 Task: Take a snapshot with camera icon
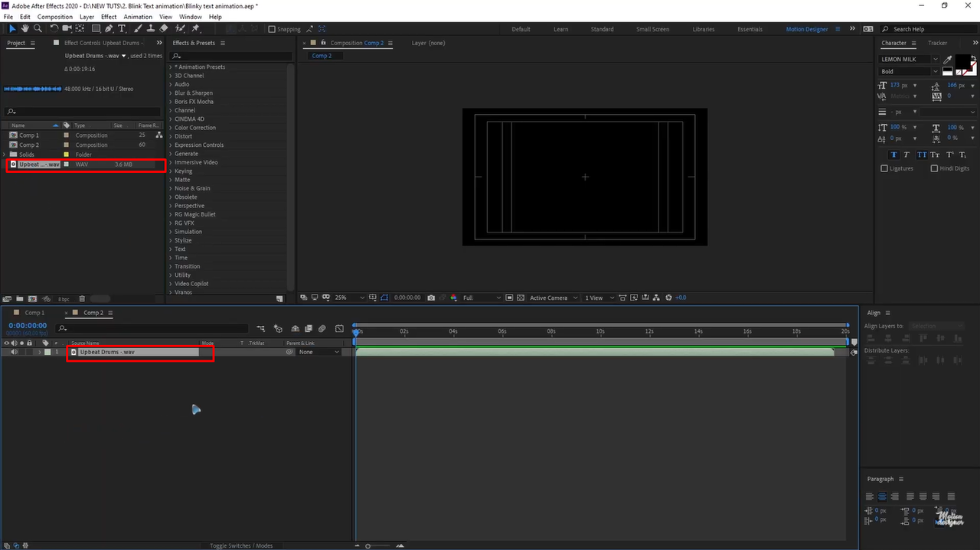[x=432, y=298]
